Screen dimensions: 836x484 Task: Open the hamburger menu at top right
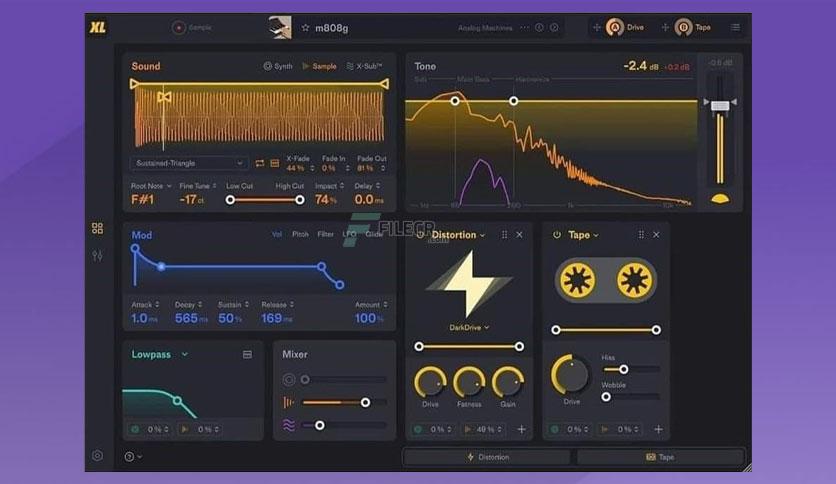click(735, 27)
